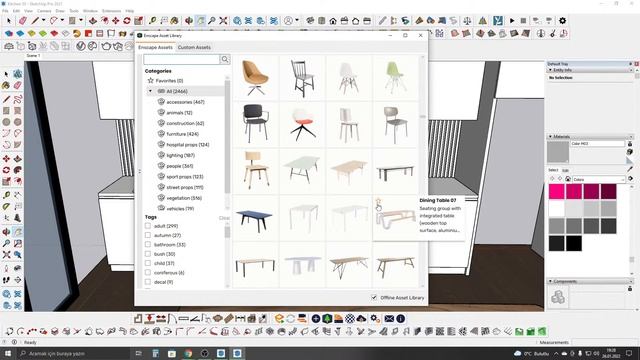Start Enscape with the play button
Image resolution: width=640 pixels, height=360 pixels.
pyautogui.click(x=512, y=20)
